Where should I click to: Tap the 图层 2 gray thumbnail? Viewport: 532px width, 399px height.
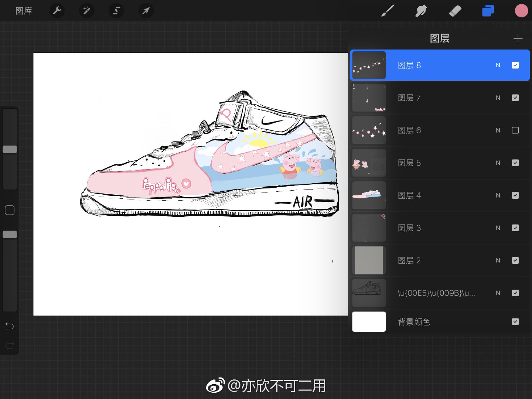point(369,260)
